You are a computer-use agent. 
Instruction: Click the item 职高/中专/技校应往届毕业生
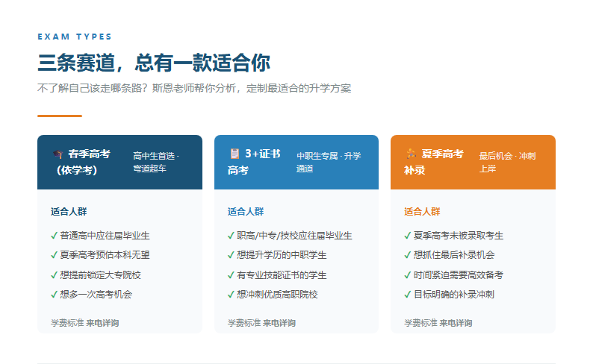point(294,236)
